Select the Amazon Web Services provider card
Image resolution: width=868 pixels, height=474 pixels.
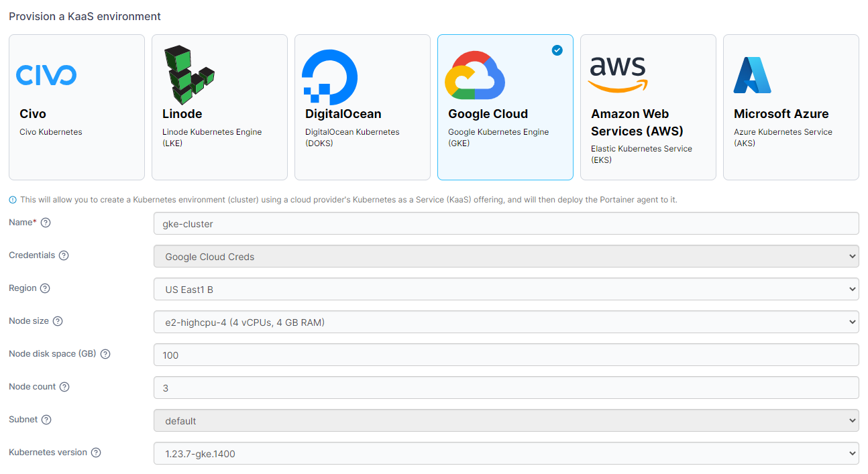pos(648,107)
